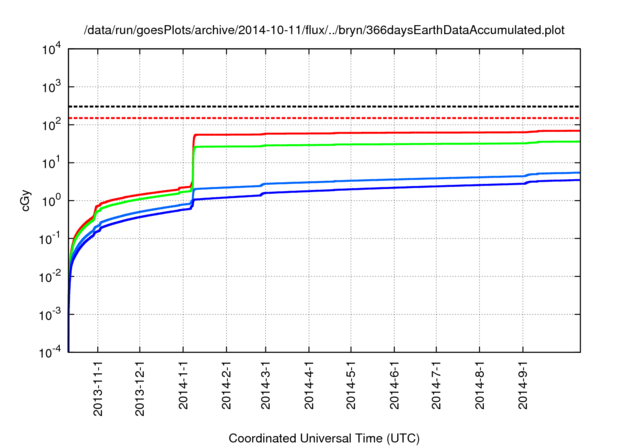Screen dimensions: 640x448
Task: Select the 2014-3-1 x-axis tick label
Action: point(266,385)
